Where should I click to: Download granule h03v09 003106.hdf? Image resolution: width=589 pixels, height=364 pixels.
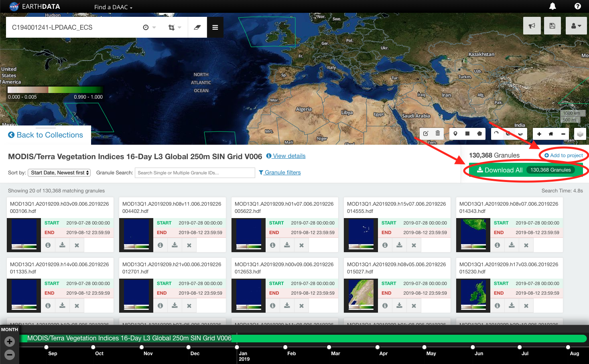63,245
